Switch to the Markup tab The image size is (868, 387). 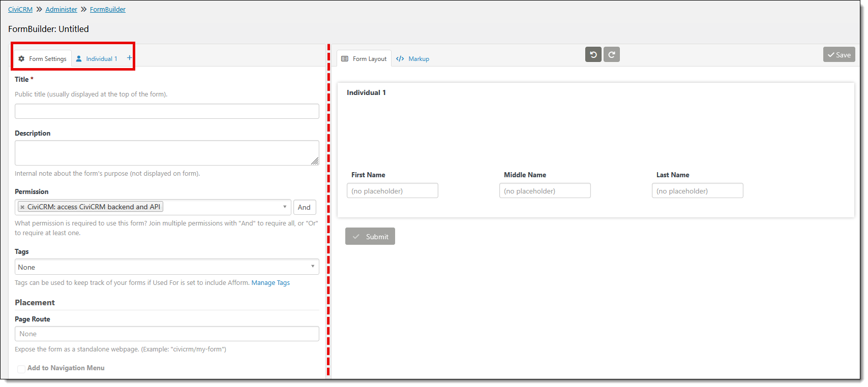point(413,59)
